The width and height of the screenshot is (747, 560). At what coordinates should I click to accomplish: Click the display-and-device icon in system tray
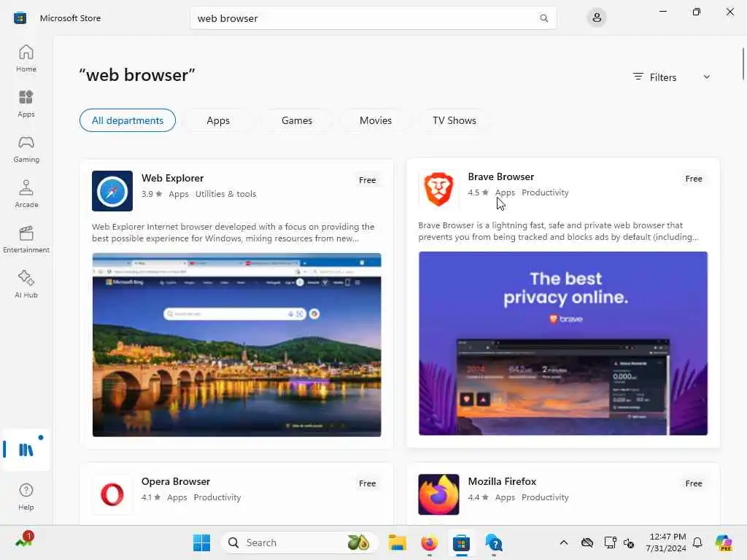(x=610, y=542)
